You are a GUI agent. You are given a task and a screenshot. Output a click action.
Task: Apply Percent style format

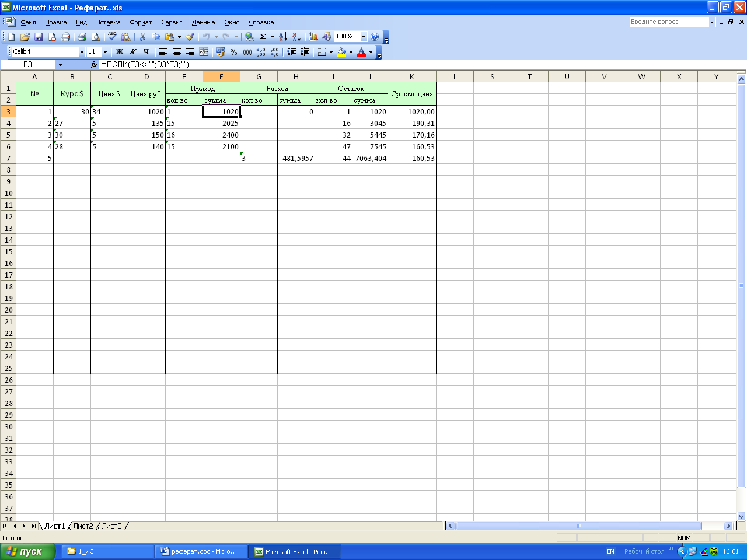tap(234, 52)
